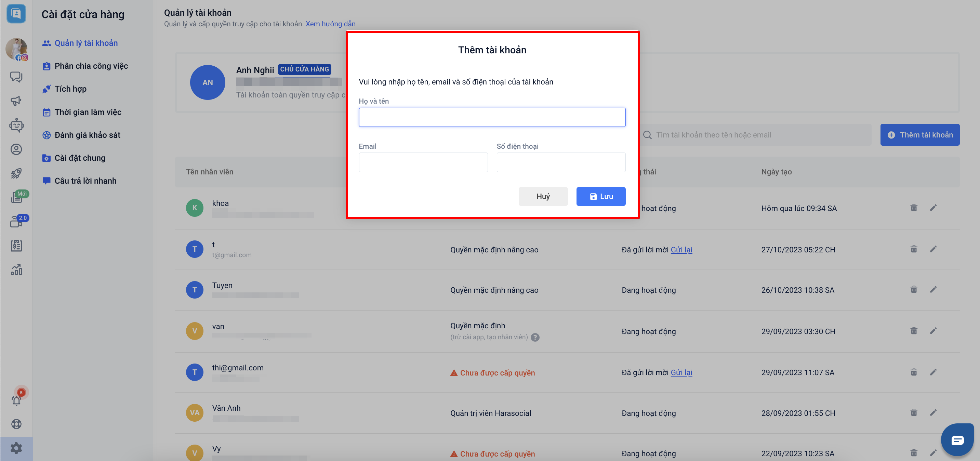Click the Tuyen employee name
The width and height of the screenshot is (980, 461).
pos(222,285)
